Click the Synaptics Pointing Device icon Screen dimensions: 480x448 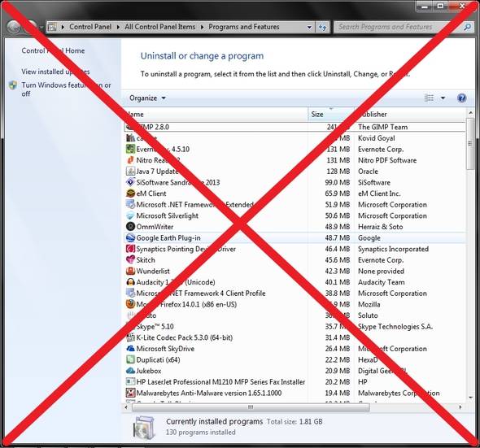pyautogui.click(x=130, y=249)
